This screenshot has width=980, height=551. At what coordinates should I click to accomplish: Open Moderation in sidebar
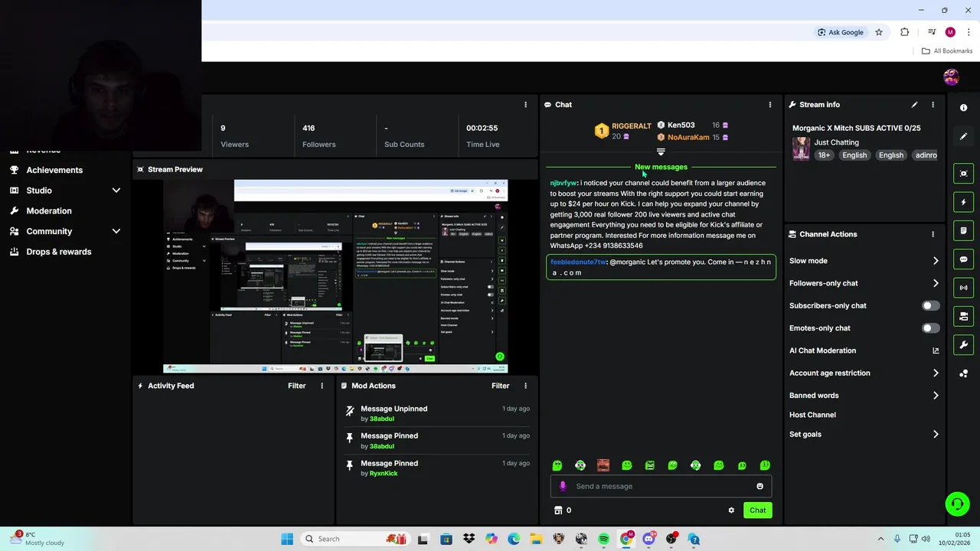point(49,210)
